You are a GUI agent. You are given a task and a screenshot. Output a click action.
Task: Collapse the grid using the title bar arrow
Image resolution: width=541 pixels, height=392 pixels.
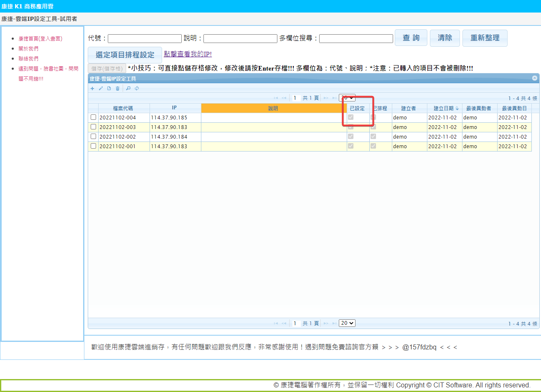click(x=534, y=78)
